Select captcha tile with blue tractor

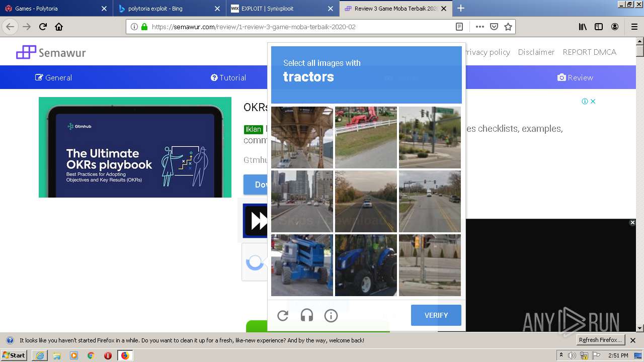click(366, 265)
